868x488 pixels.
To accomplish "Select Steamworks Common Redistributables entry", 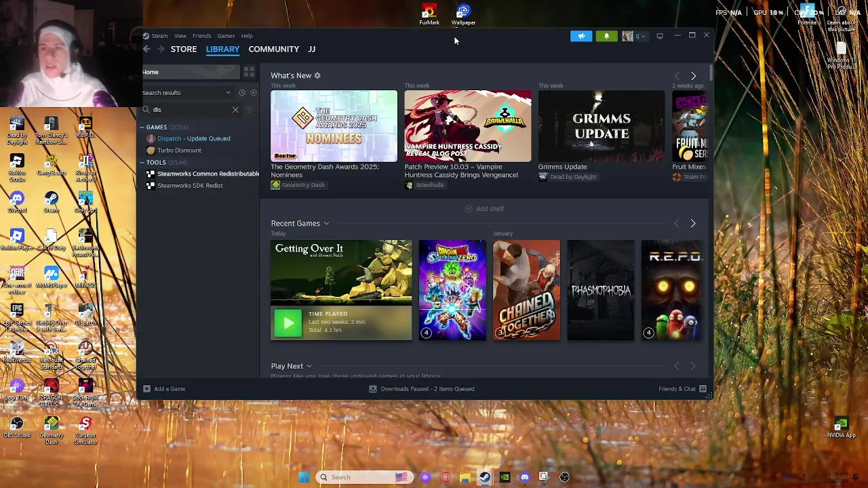I will tap(203, 174).
